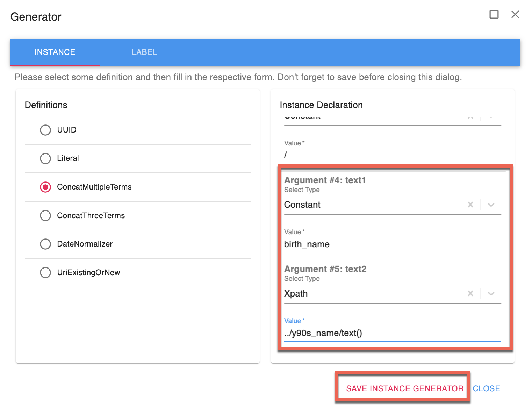Screen dimensions: 532x407
Task: Select the DateNormalizer radio button
Action: 45,244
